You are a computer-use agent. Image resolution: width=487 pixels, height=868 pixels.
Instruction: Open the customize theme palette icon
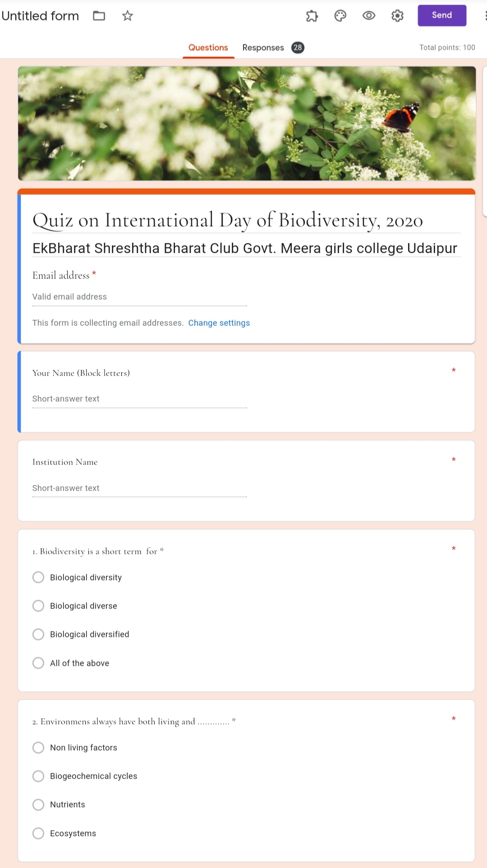(x=340, y=16)
